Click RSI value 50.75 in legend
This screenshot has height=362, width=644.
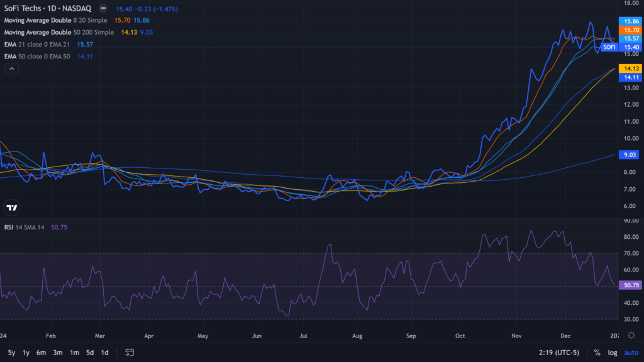pyautogui.click(x=59, y=227)
